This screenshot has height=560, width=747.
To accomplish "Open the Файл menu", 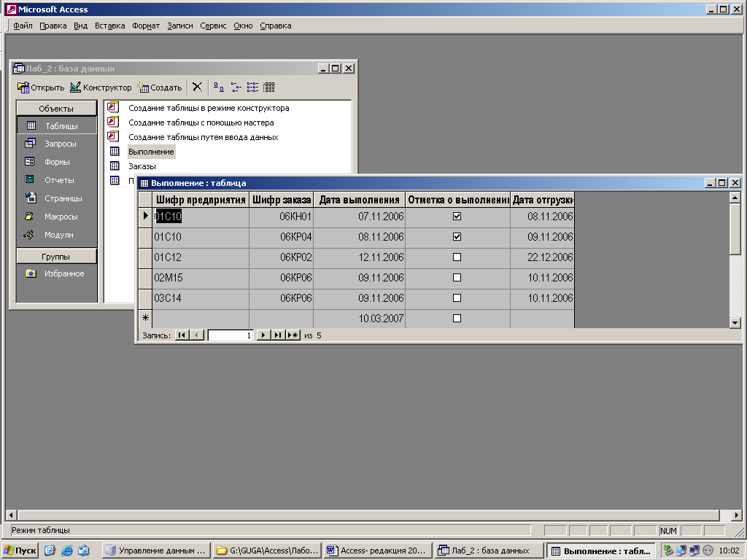I will point(23,26).
